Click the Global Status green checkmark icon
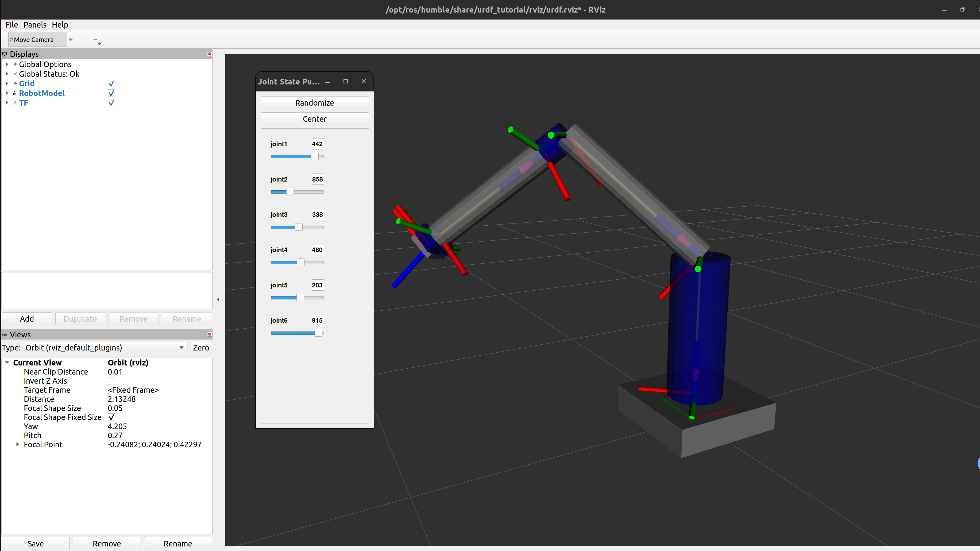This screenshot has width=980, height=551. (x=15, y=74)
